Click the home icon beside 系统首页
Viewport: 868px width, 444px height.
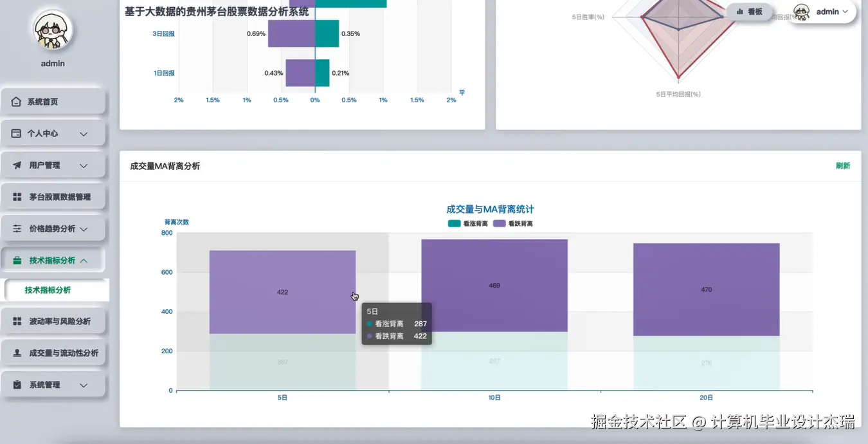[x=16, y=102]
